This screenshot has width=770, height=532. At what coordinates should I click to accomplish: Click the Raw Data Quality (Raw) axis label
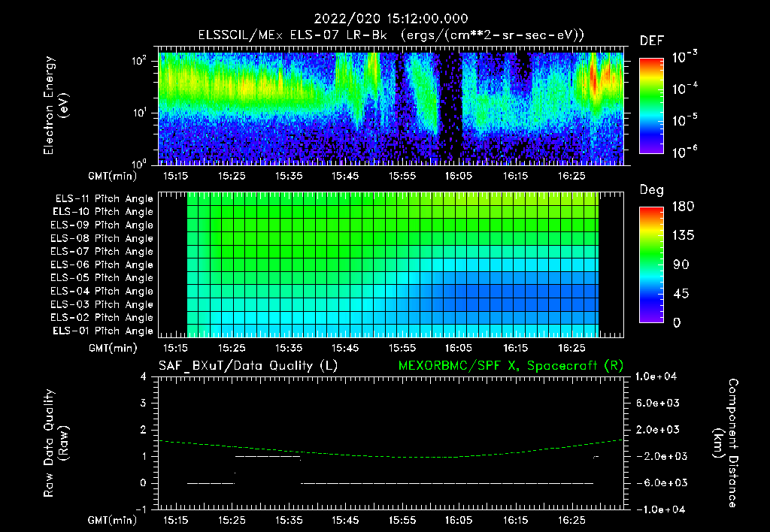56,443
